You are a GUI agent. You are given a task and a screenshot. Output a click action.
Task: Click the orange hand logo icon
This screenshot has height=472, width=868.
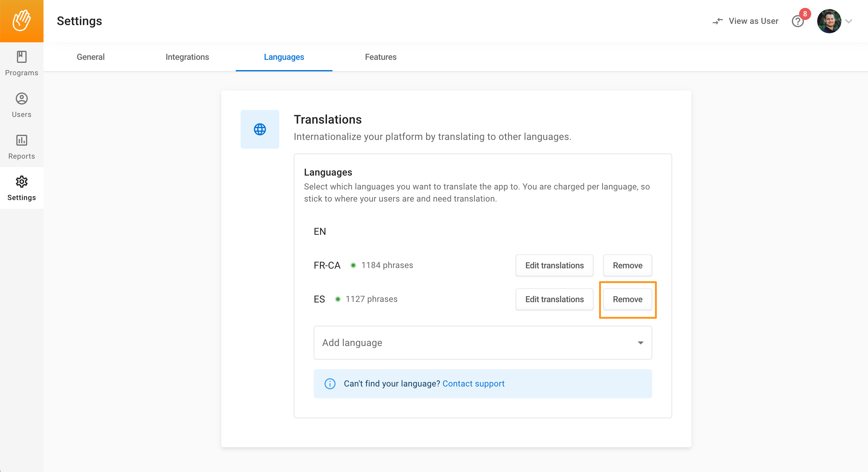[x=21, y=21]
